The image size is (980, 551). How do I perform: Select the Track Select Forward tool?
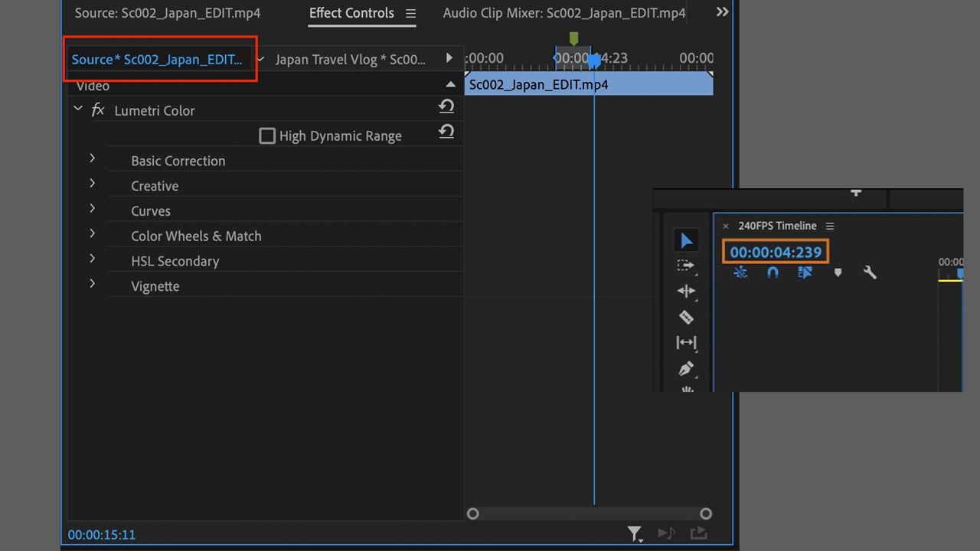tap(686, 266)
